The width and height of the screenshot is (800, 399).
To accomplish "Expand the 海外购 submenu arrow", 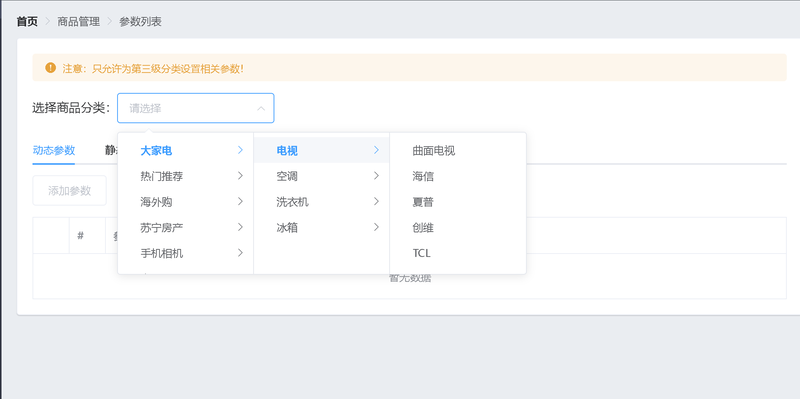I will click(x=240, y=202).
